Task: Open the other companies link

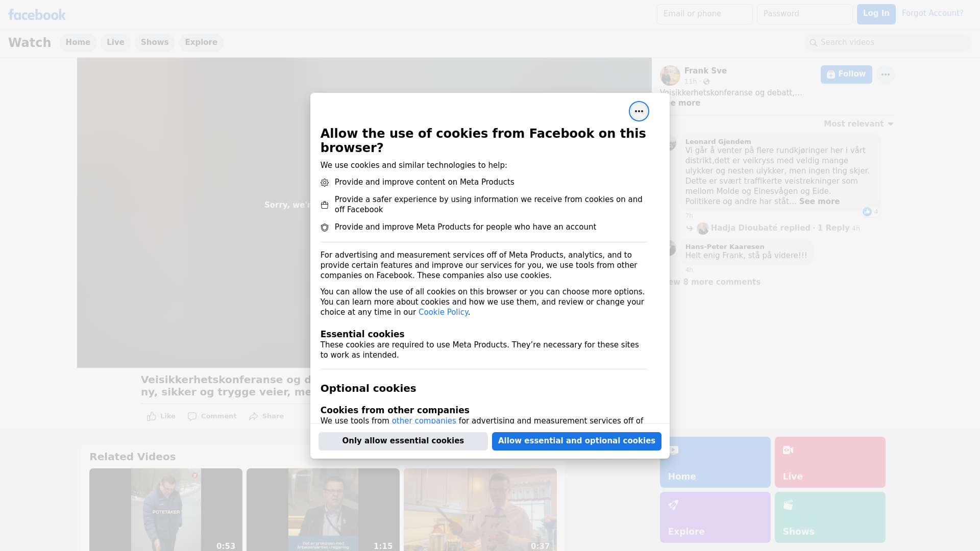Action: point(424,421)
